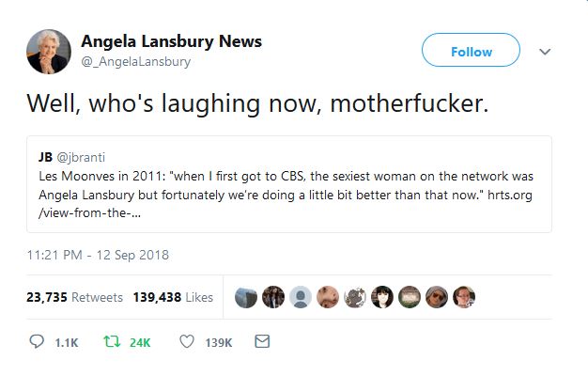Open the Angela Lansbury News display name
The height and width of the screenshot is (376, 588).
171,41
